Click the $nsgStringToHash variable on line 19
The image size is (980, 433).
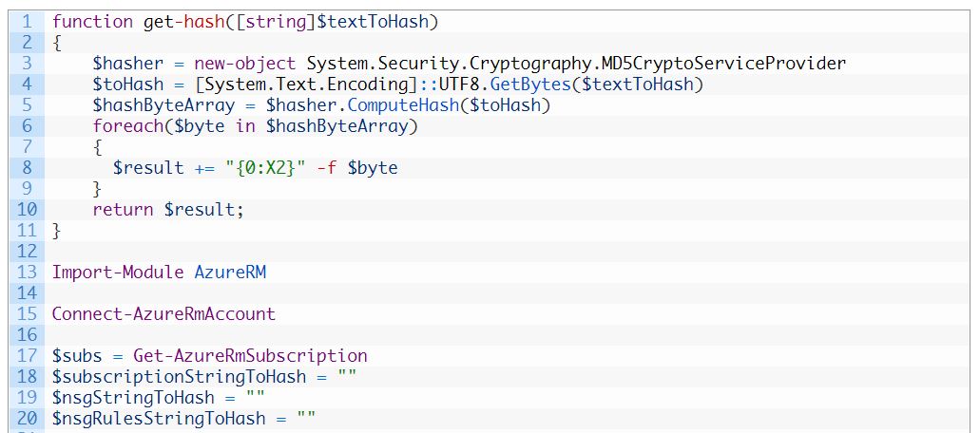tap(134, 398)
